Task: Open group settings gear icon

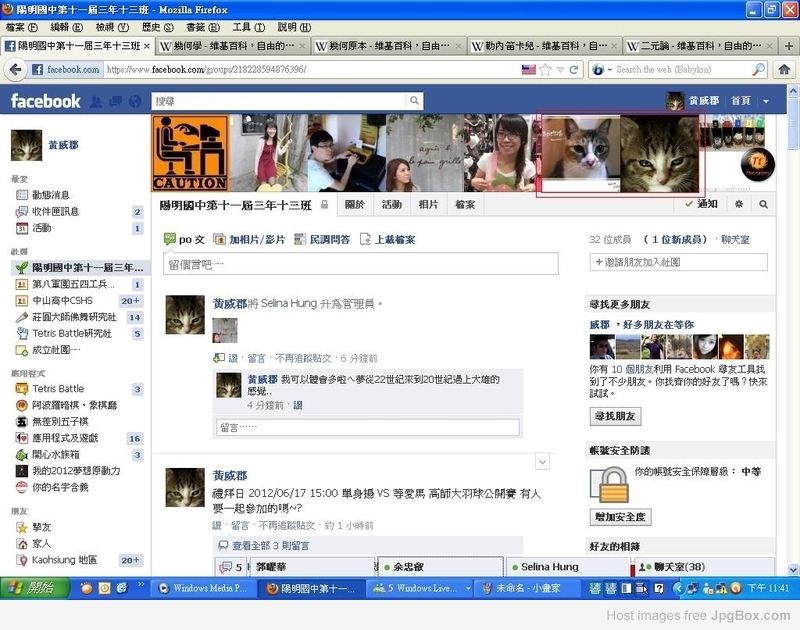Action: click(739, 204)
